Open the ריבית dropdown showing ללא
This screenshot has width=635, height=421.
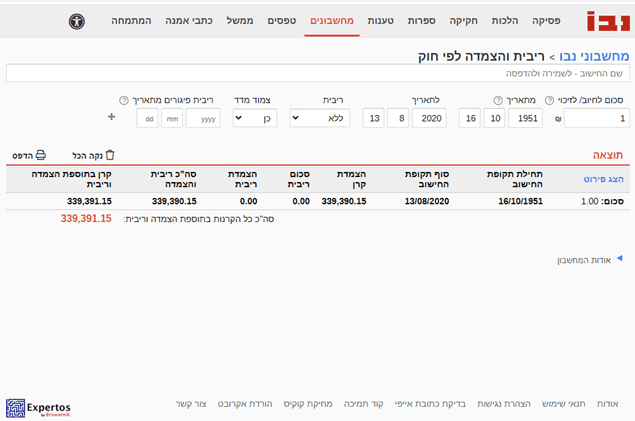320,118
